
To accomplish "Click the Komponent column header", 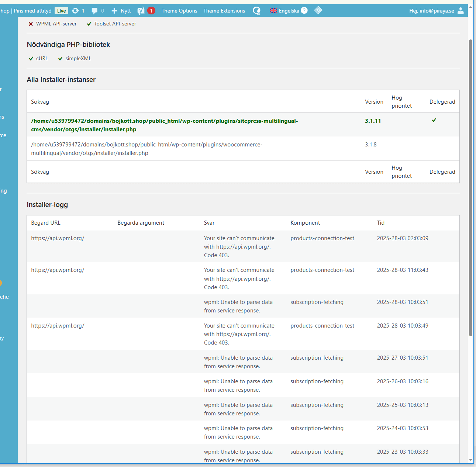I will tap(305, 223).
